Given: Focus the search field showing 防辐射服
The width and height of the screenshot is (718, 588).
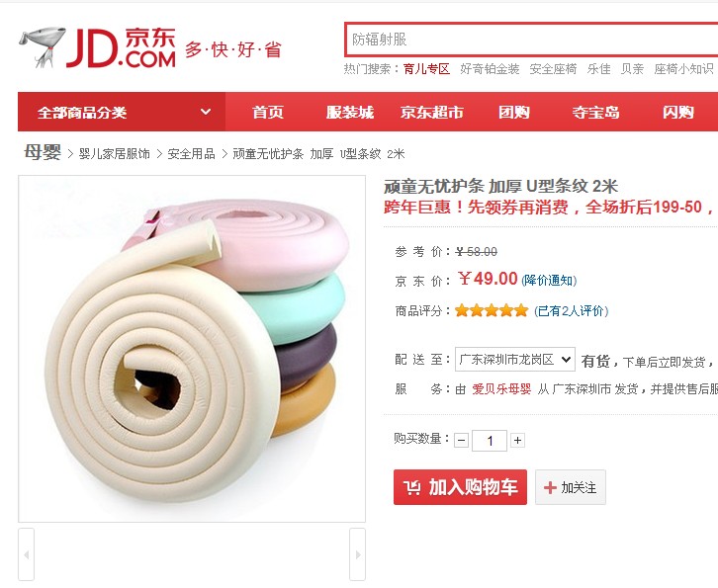Looking at the screenshot, I should coord(531,40).
